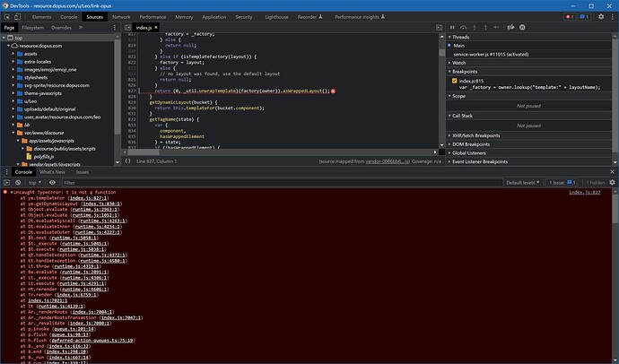Collapse the Uncaught TypeError stack trace
619x364 pixels.
tap(12, 193)
